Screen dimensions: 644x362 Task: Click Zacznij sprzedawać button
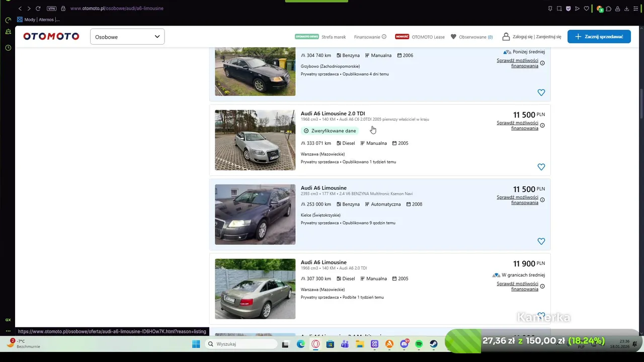tap(599, 37)
